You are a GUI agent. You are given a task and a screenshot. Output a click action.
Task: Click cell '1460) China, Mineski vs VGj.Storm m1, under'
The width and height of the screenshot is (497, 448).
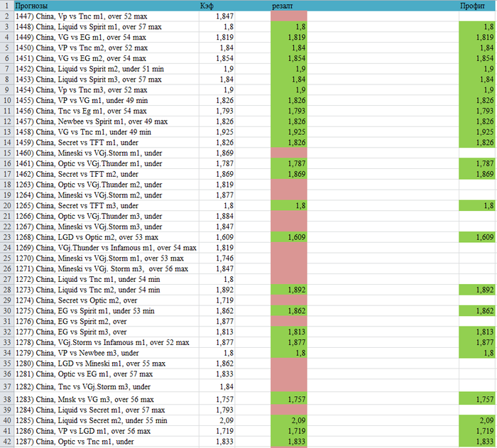106,153
